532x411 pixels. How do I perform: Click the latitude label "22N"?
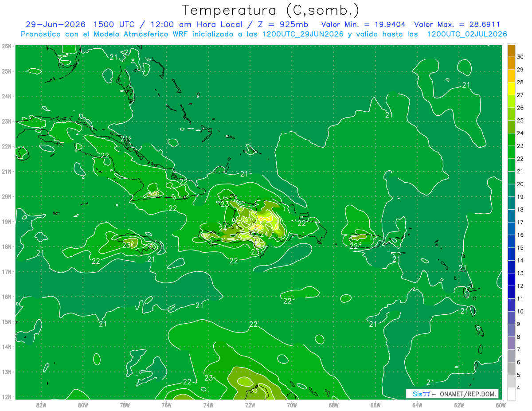point(7,146)
